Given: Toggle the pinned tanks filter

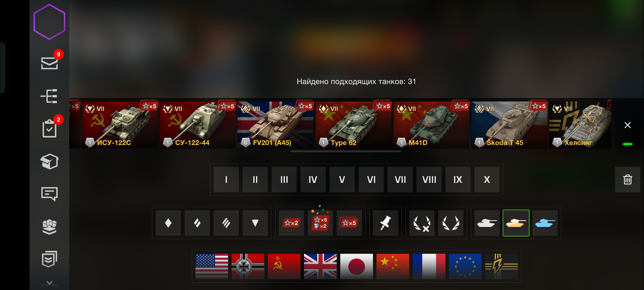Looking at the screenshot, I should (x=385, y=223).
